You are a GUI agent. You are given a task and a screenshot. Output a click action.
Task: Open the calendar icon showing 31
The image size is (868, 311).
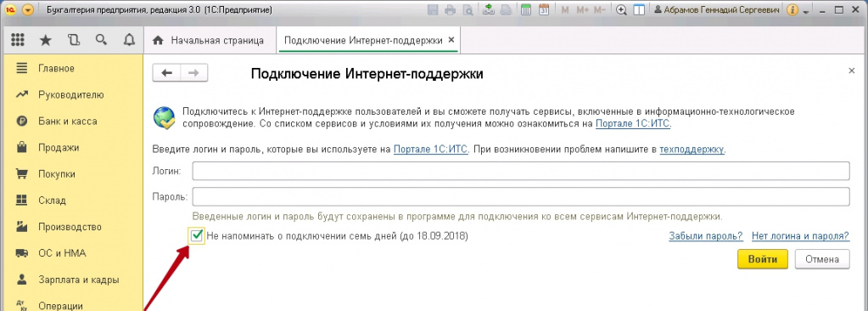coord(544,10)
